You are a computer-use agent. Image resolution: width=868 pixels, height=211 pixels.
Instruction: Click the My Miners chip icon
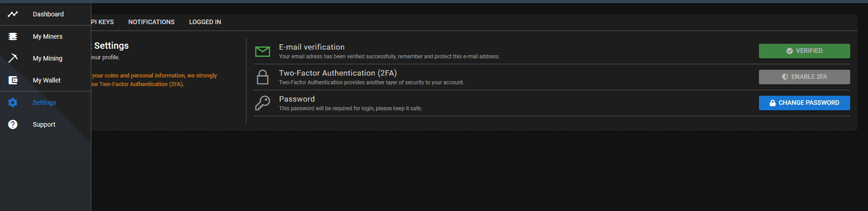tap(13, 36)
